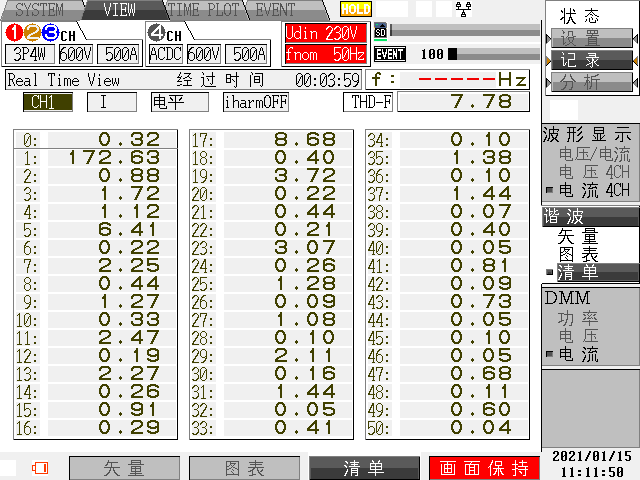
Task: Choose 功率 under DMM
Action: point(578,318)
